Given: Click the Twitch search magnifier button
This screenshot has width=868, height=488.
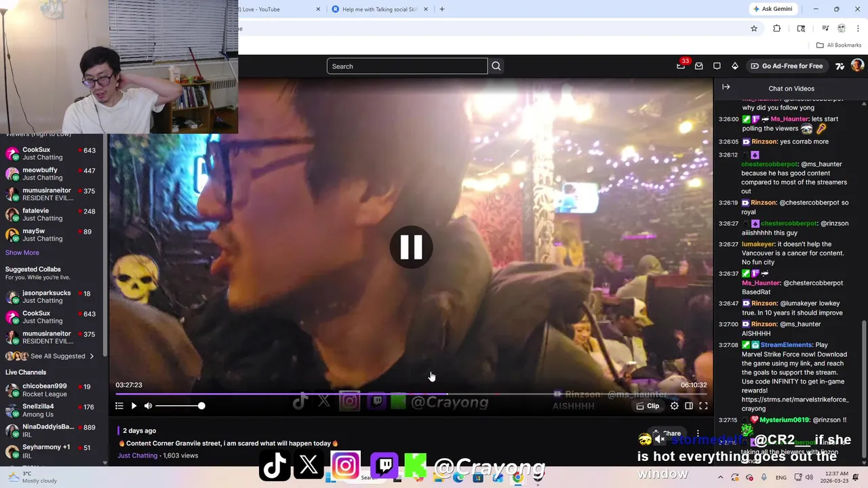Looking at the screenshot, I should (496, 66).
